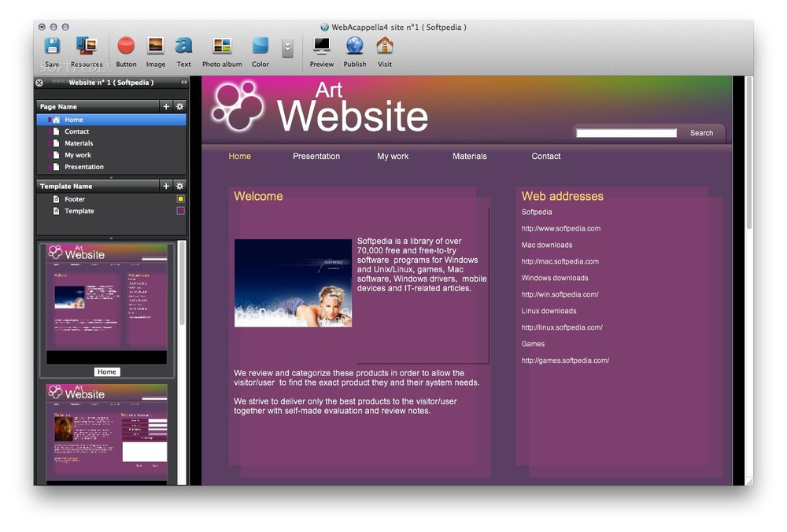The image size is (787, 532).
Task: Click the Softpedia label under Web addresses
Action: coord(537,212)
